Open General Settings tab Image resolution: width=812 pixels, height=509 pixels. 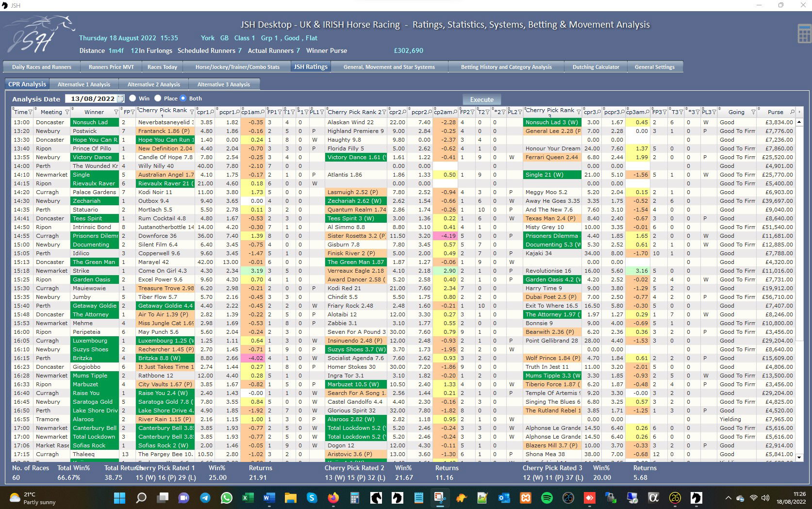coord(654,67)
